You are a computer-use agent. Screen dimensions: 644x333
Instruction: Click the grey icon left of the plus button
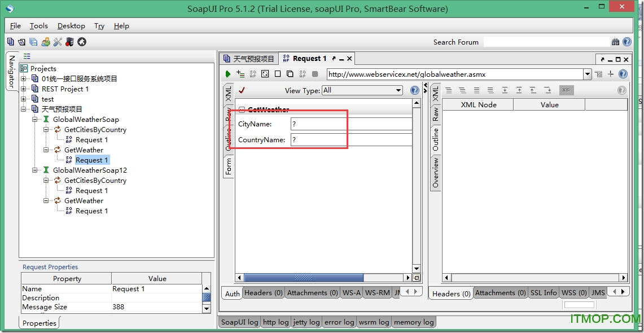click(x=599, y=74)
